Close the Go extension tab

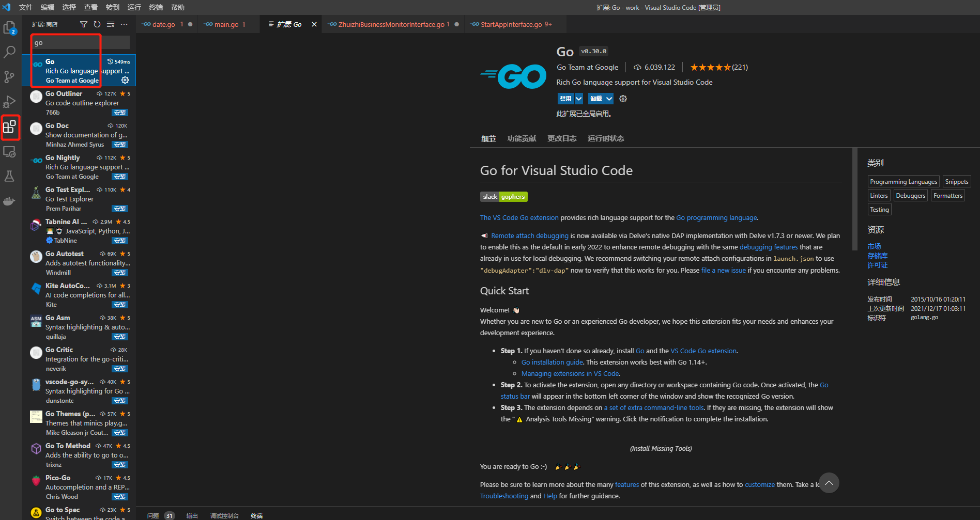click(x=314, y=24)
